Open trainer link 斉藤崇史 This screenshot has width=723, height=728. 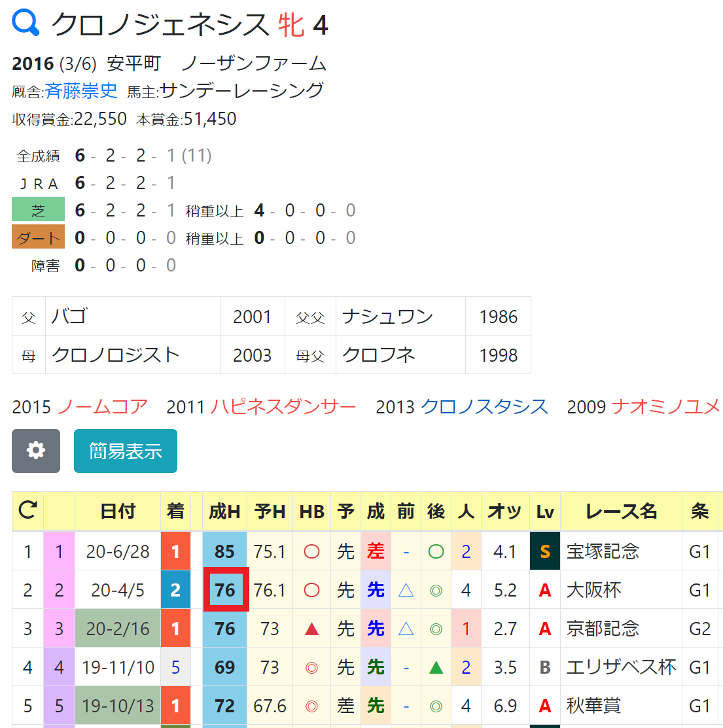(80, 91)
